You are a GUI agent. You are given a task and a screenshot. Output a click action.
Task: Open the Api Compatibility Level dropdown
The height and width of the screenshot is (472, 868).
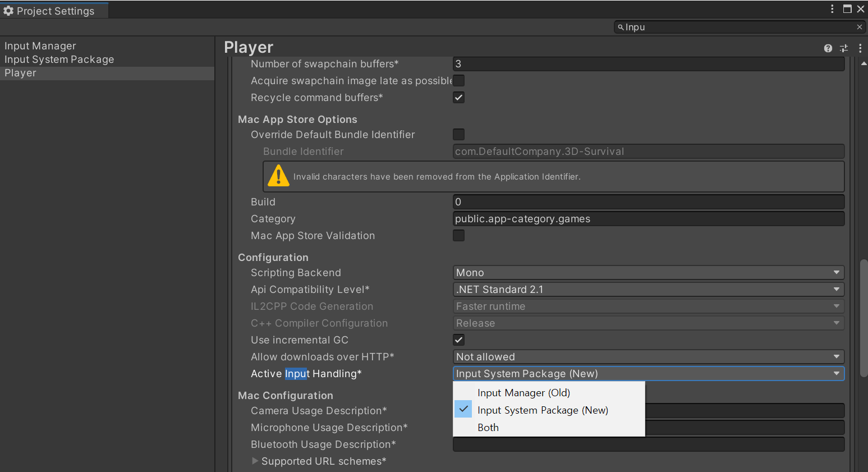[x=648, y=290]
